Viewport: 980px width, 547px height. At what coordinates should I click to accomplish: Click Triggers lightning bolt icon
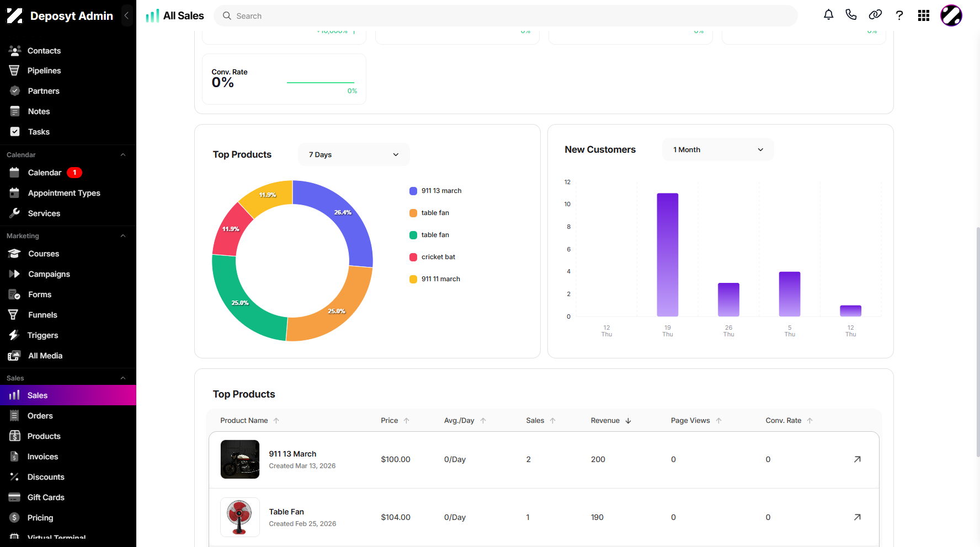tap(14, 335)
